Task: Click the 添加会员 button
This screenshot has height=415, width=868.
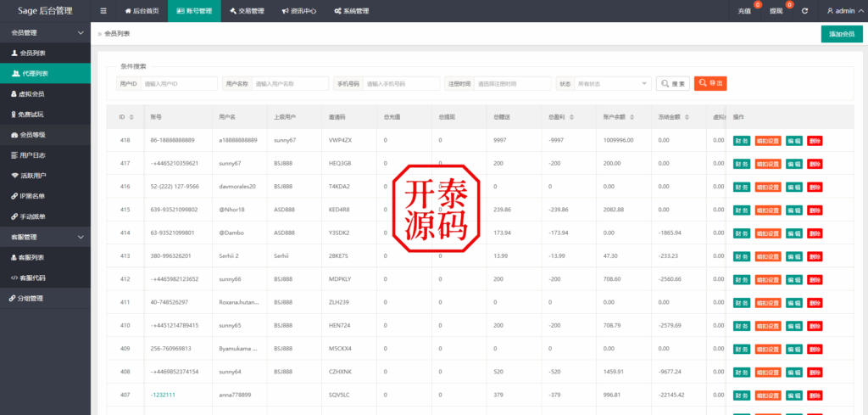Action: (842, 34)
